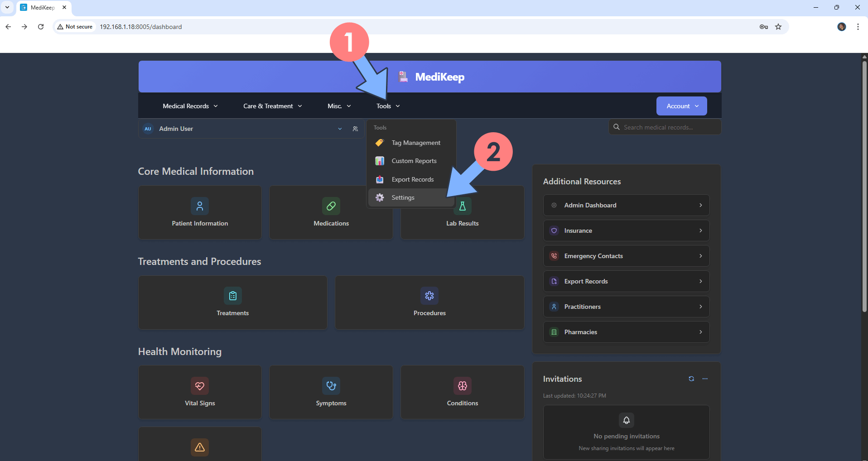
Task: Click the Vital Signs heart icon
Action: click(x=200, y=386)
